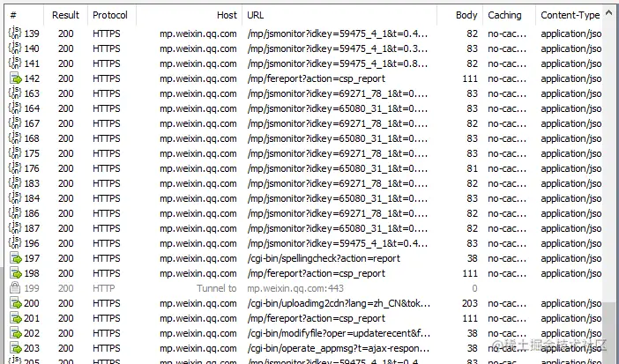Image resolution: width=619 pixels, height=364 pixels.
Task: Click the post icon of session 202
Action: click(x=15, y=334)
